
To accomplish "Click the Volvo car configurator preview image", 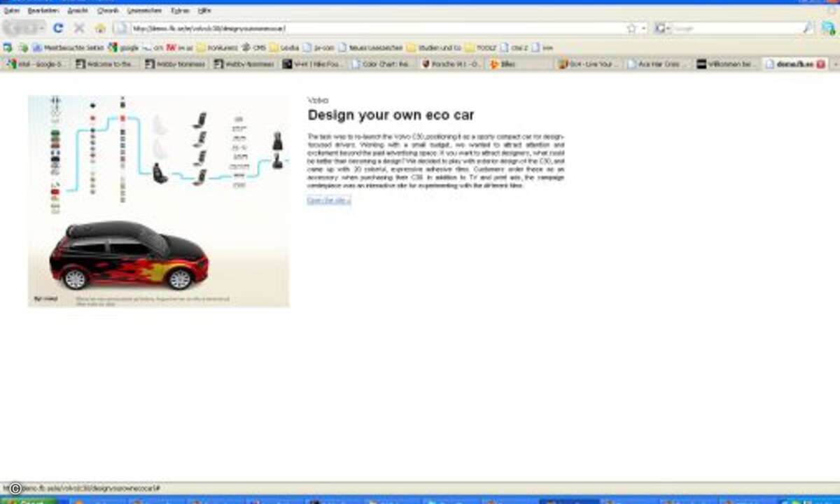I will click(x=158, y=201).
